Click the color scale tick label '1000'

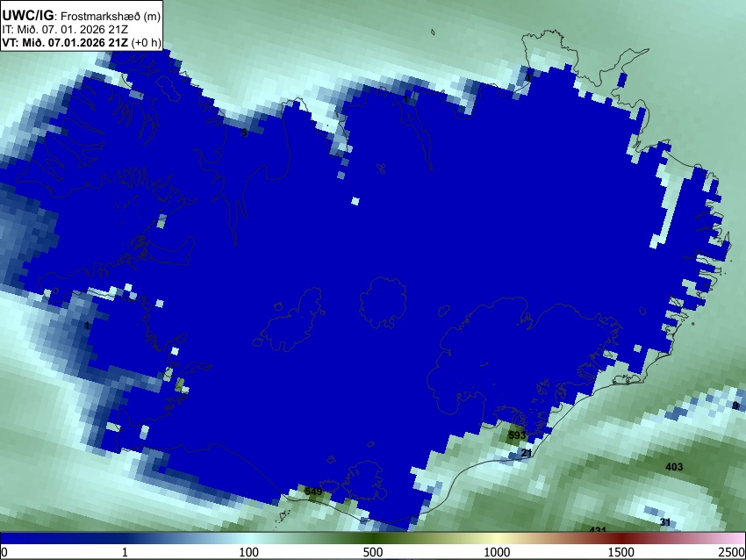[x=497, y=552]
